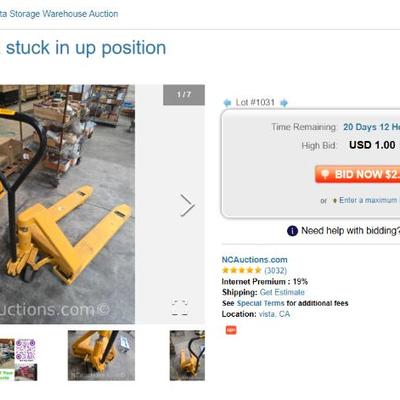Go to next lot with right arrow
The width and height of the screenshot is (400, 400).
click(x=284, y=103)
